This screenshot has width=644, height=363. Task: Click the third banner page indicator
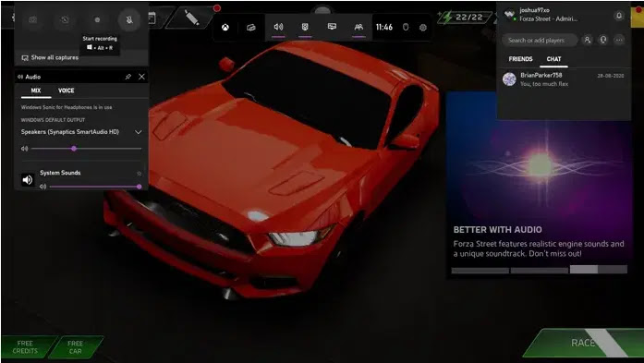point(598,271)
